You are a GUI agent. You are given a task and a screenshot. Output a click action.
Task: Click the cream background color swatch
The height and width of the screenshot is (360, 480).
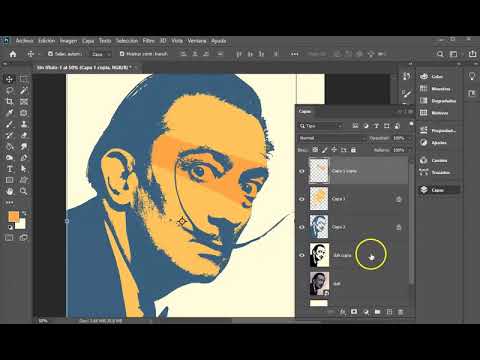pyautogui.click(x=21, y=225)
